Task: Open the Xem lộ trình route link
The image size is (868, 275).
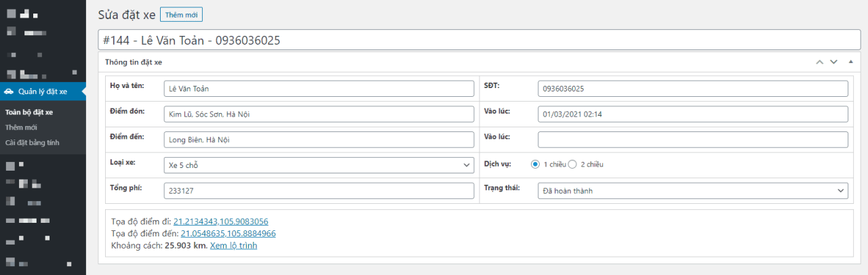Action: click(x=233, y=246)
